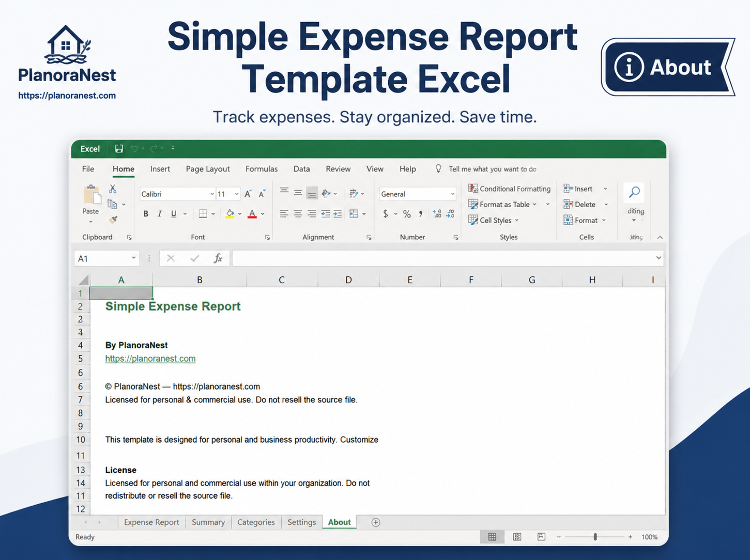Switch to Page Layout tab

click(208, 169)
